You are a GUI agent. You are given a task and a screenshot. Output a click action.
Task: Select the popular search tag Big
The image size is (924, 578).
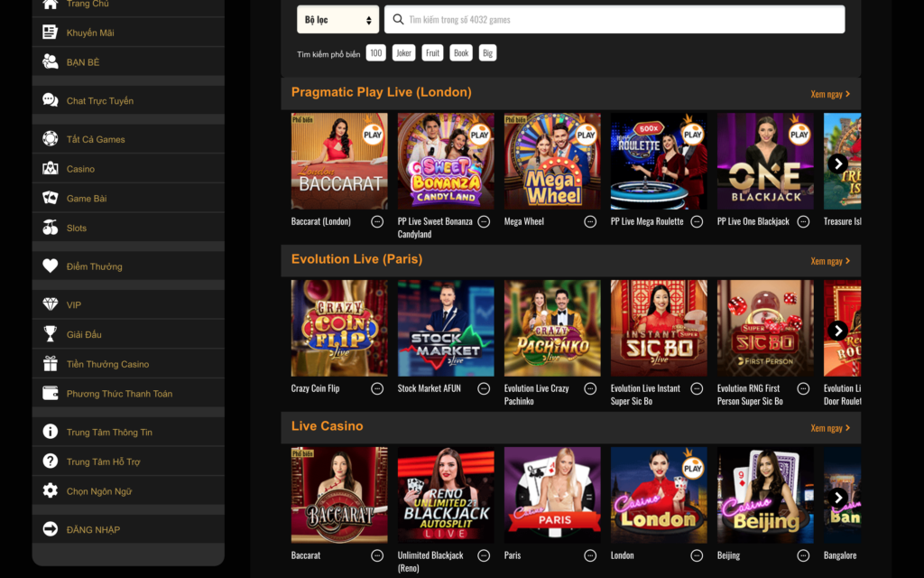pos(487,53)
